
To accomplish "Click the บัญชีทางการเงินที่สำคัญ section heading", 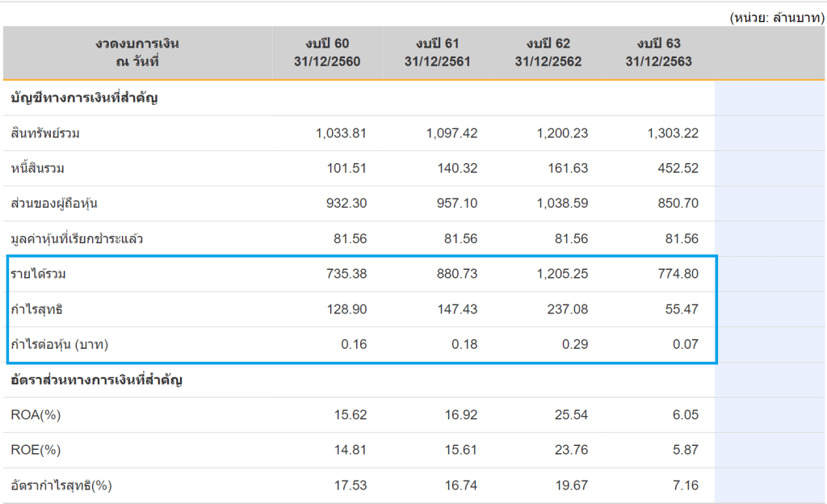I will point(84,99).
